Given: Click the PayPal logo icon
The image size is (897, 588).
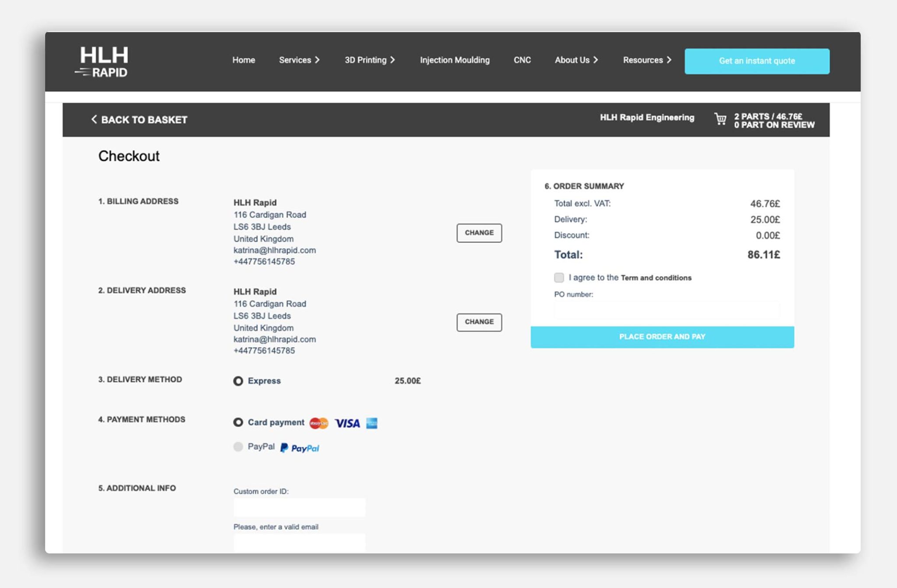Looking at the screenshot, I should (x=300, y=448).
